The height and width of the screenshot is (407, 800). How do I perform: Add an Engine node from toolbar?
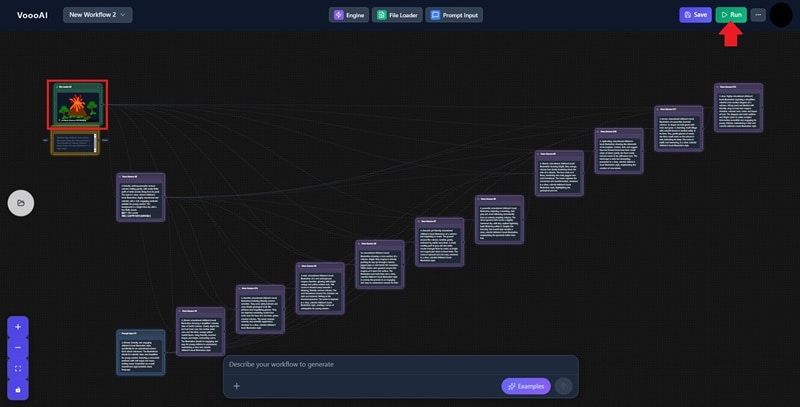point(349,15)
